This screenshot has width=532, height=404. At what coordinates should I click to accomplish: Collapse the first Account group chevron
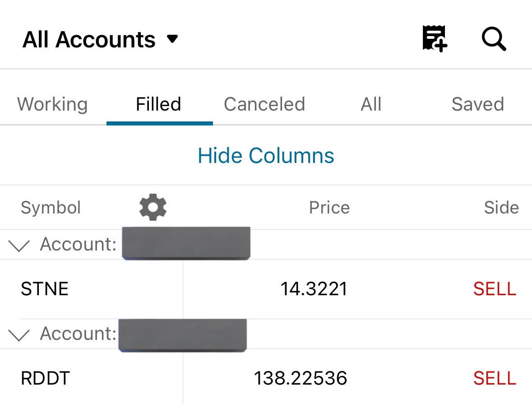pyautogui.click(x=19, y=245)
